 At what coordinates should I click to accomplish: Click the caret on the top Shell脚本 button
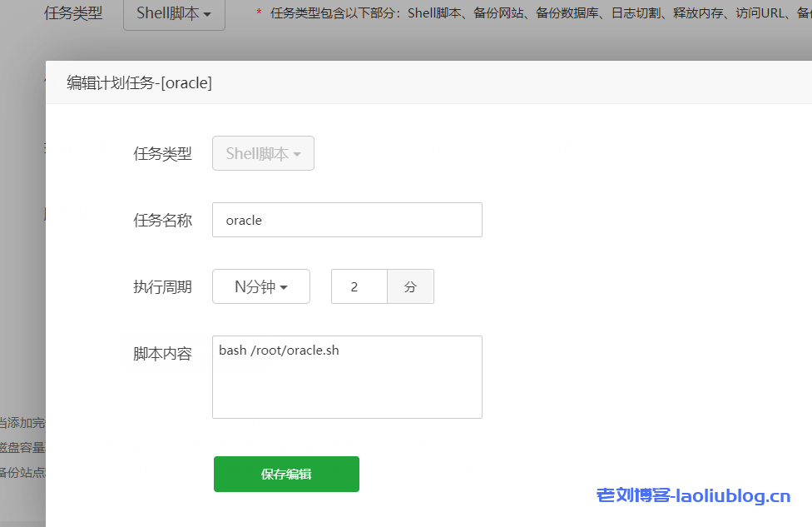point(207,15)
